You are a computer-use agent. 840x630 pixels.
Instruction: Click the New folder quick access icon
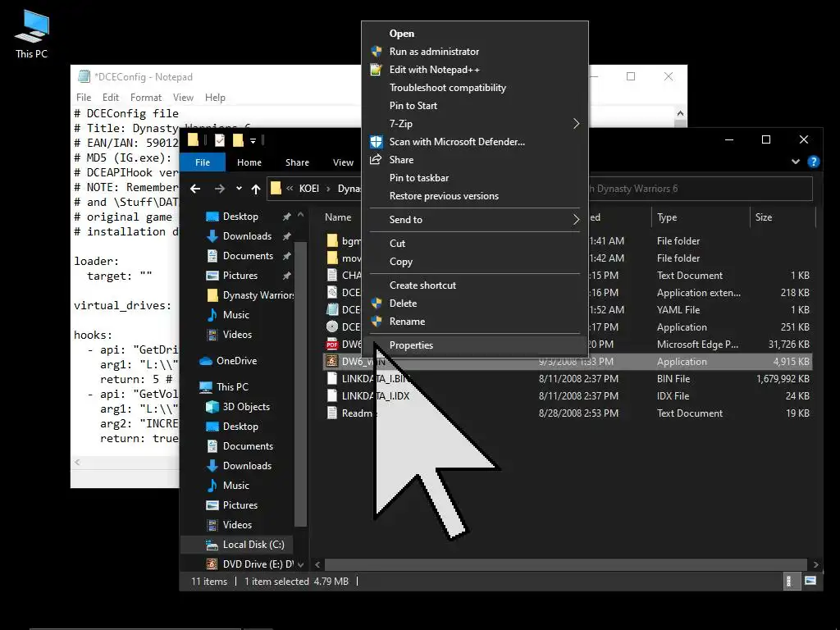[x=238, y=140]
